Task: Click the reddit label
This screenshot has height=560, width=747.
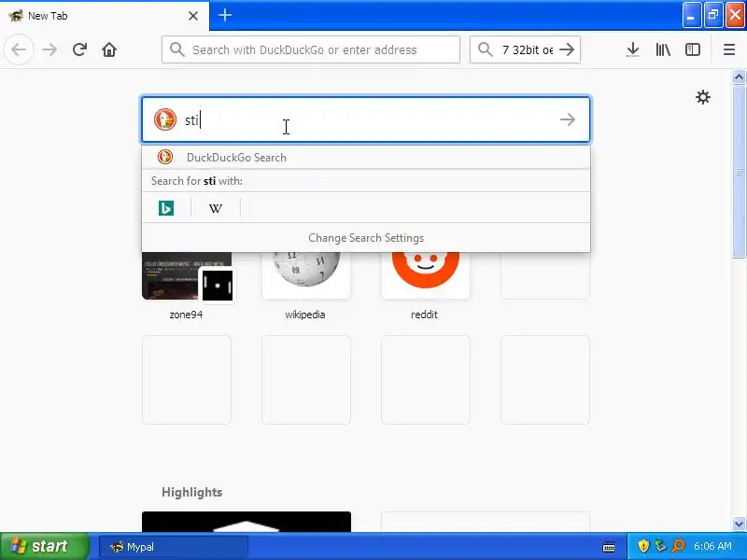Action: point(424,315)
